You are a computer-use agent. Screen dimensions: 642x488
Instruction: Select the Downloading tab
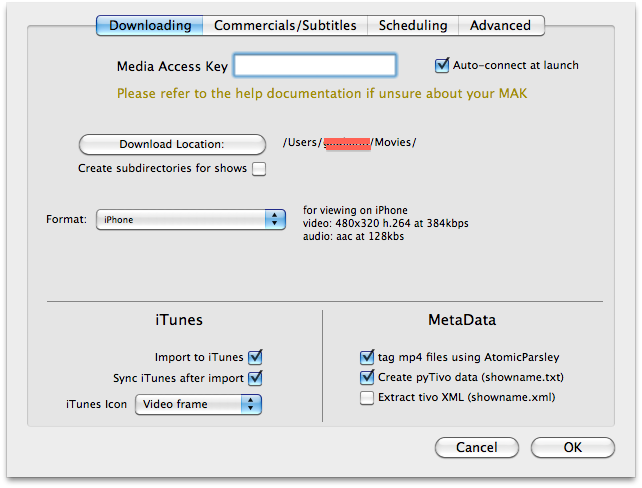[x=150, y=26]
